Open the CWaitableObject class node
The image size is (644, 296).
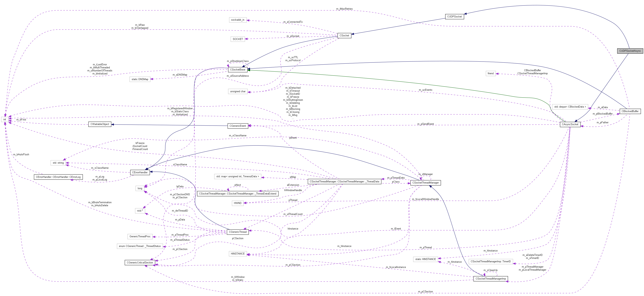tap(100, 124)
